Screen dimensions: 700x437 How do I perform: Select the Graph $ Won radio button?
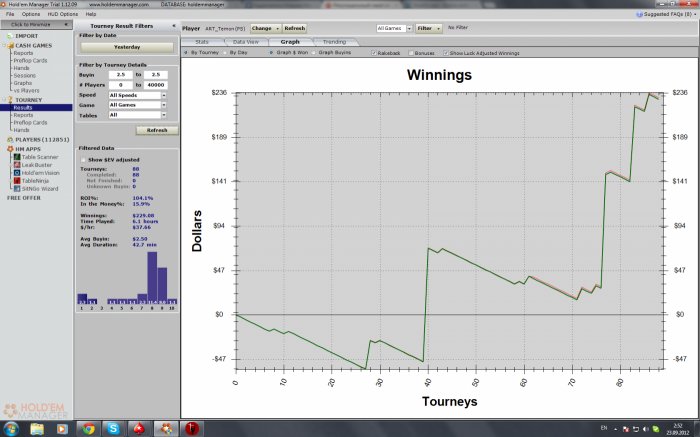point(271,53)
